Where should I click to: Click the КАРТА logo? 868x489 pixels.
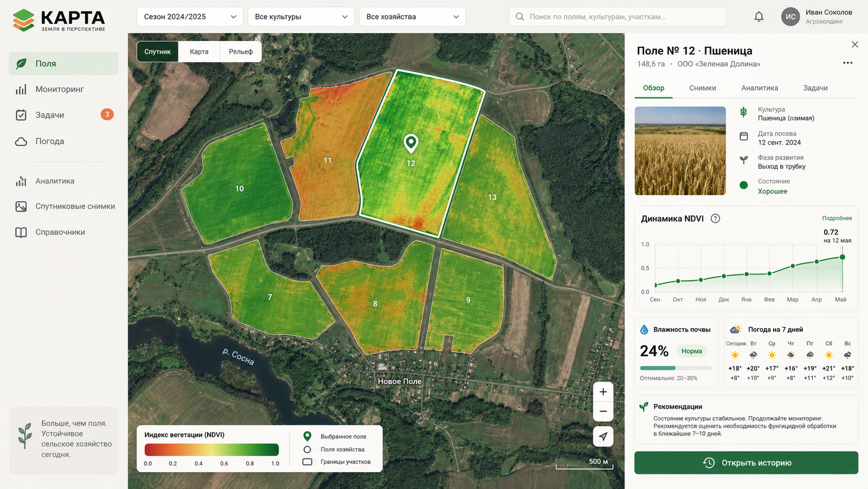59,20
